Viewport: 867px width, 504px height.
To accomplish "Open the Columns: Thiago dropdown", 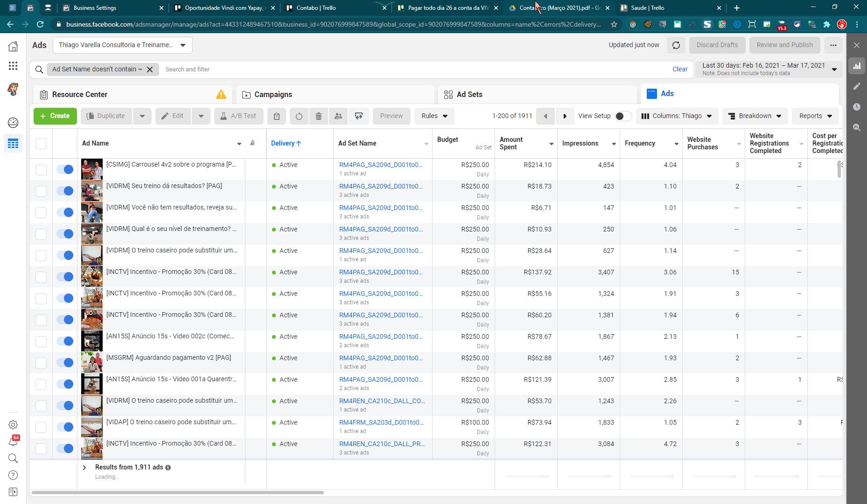I will point(677,116).
